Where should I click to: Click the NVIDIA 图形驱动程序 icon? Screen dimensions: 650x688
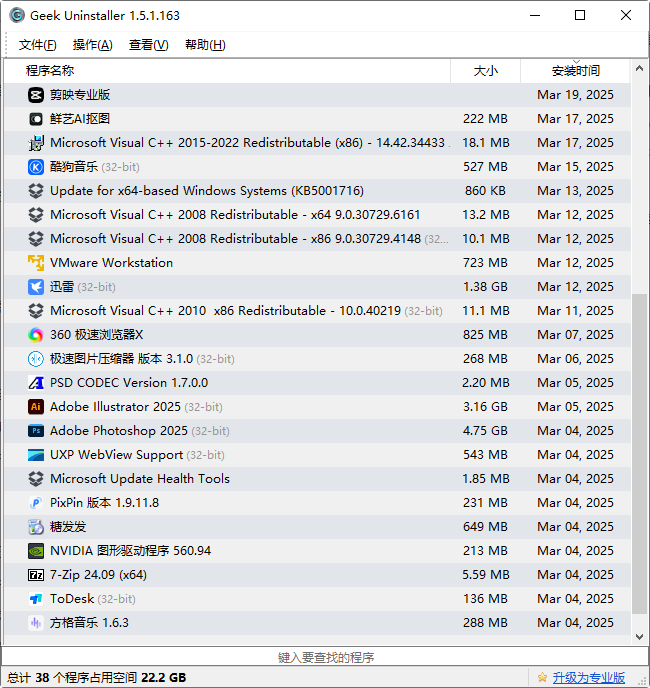(36, 551)
